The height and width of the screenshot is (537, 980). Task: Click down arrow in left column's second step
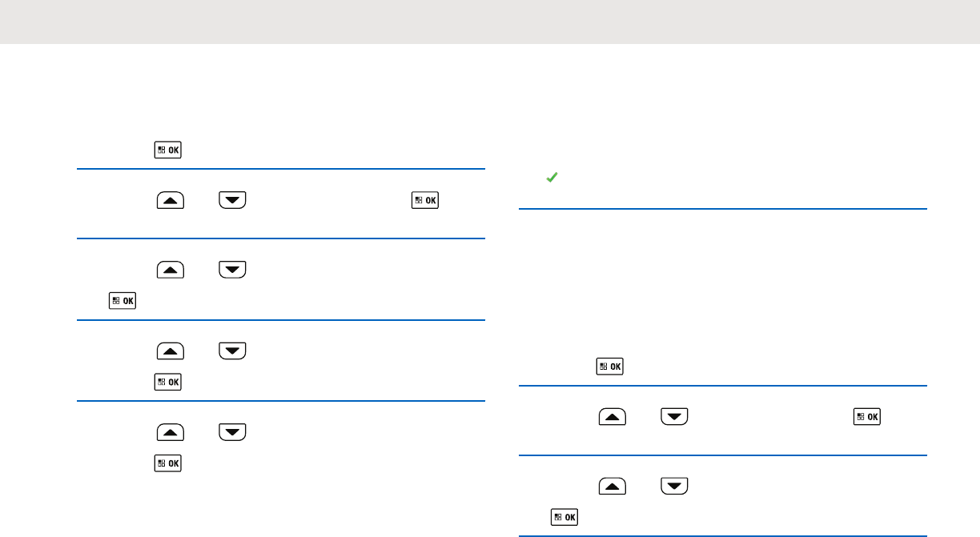[232, 200]
